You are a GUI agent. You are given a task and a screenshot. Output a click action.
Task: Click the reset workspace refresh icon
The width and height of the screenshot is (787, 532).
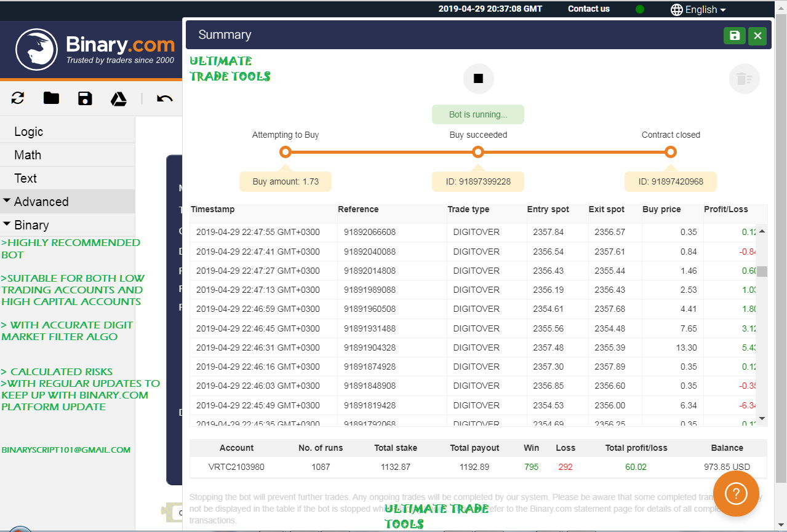(x=18, y=98)
